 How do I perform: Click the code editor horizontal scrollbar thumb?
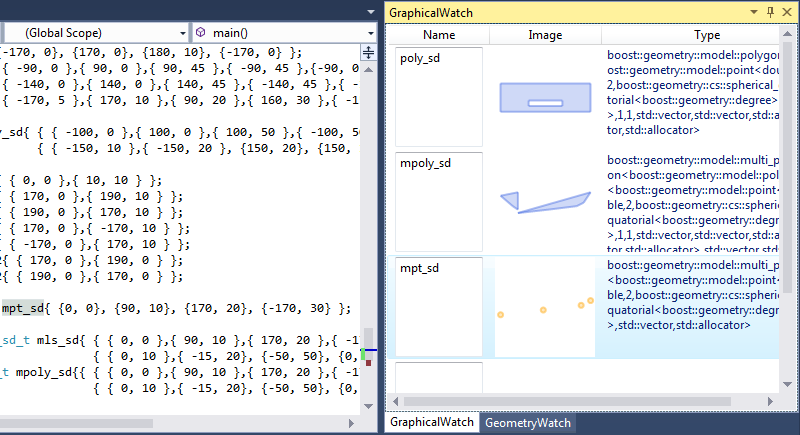77,423
